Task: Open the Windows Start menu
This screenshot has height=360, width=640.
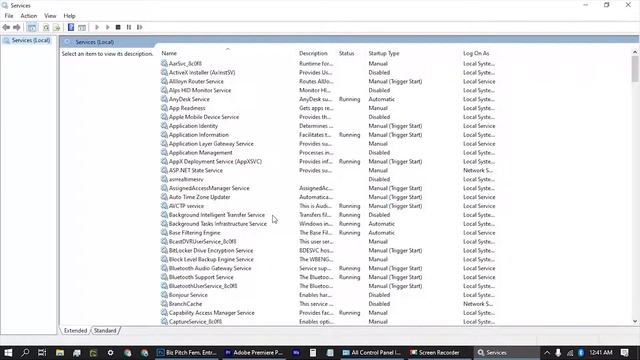Action: (8, 353)
